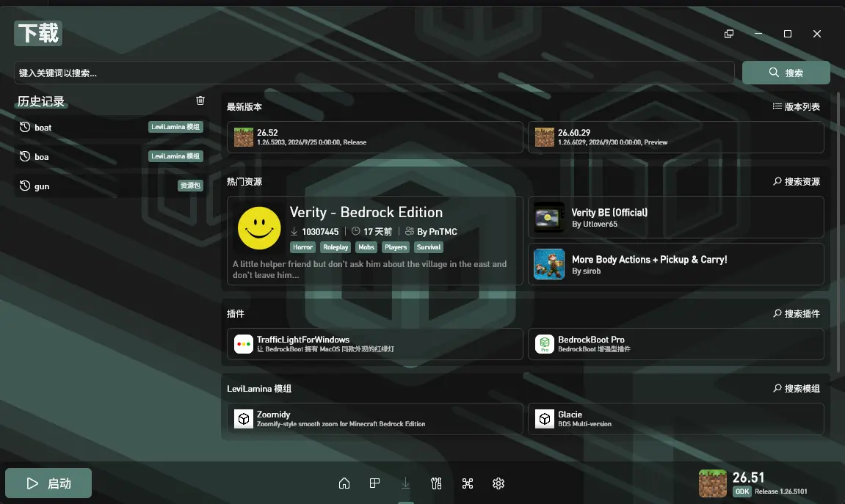Click the Survival tag on Verity
Screen dimensions: 845x504
(429, 247)
